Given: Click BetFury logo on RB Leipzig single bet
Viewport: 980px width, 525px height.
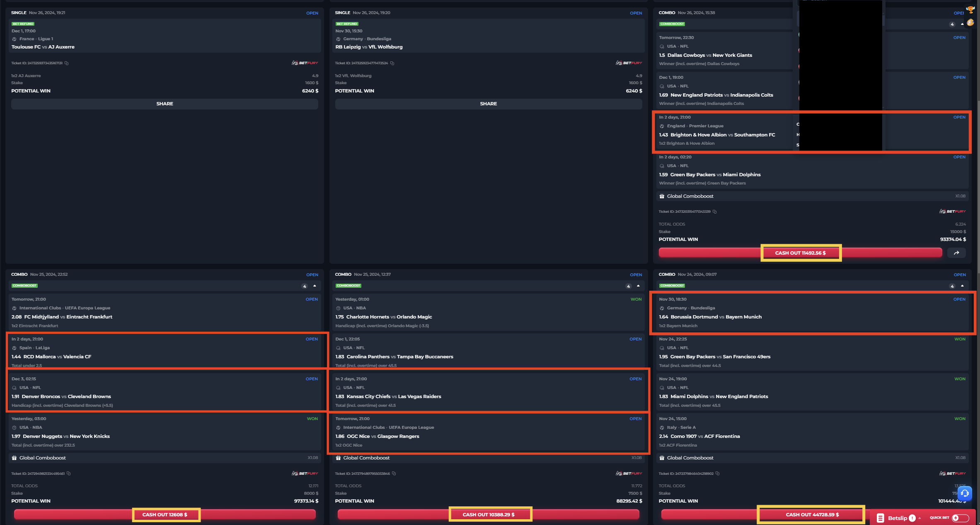Looking at the screenshot, I should click(x=629, y=63).
